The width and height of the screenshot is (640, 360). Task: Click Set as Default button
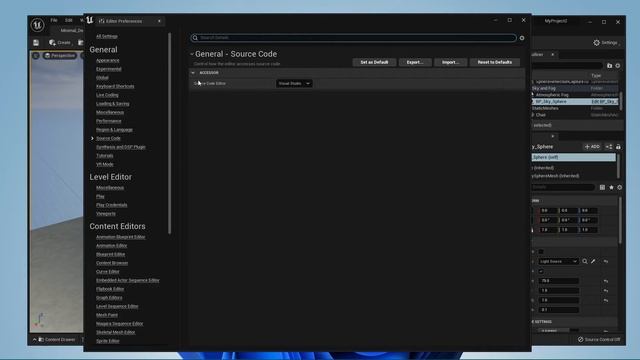point(374,62)
